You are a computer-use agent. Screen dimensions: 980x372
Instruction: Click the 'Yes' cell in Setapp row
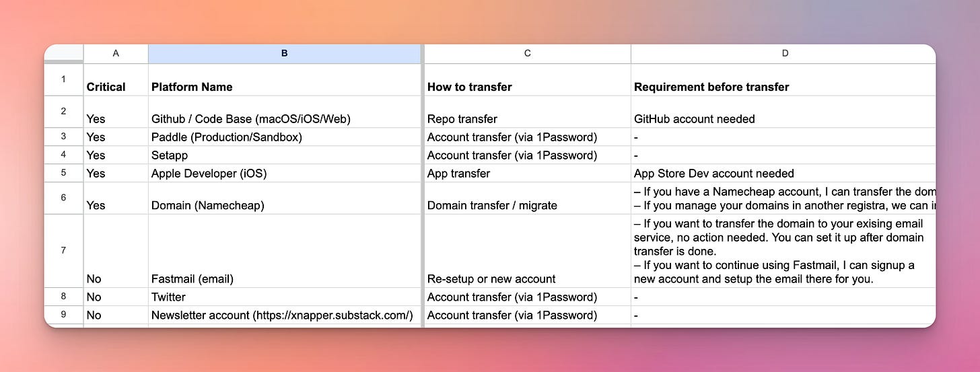(116, 155)
